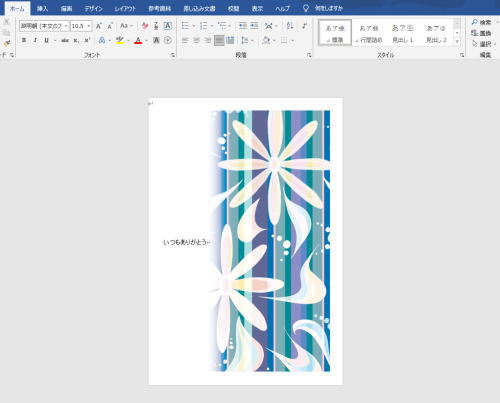
Task: Click the strikethrough text icon
Action: 65,40
